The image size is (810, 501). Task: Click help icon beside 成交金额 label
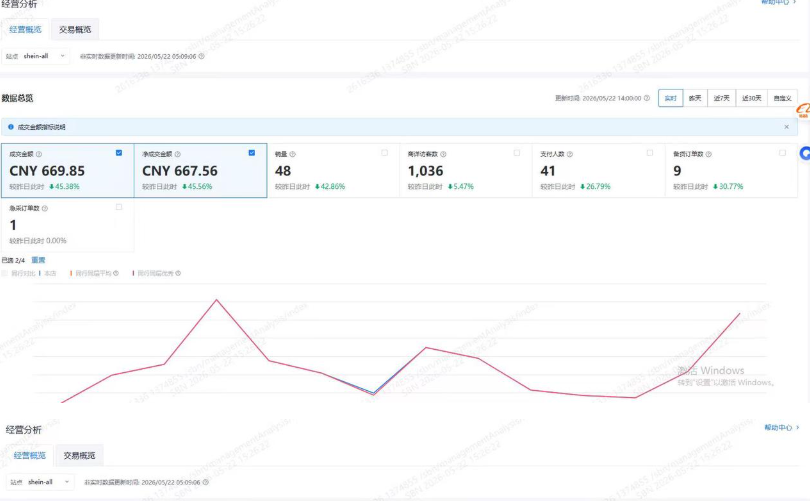tap(39, 154)
